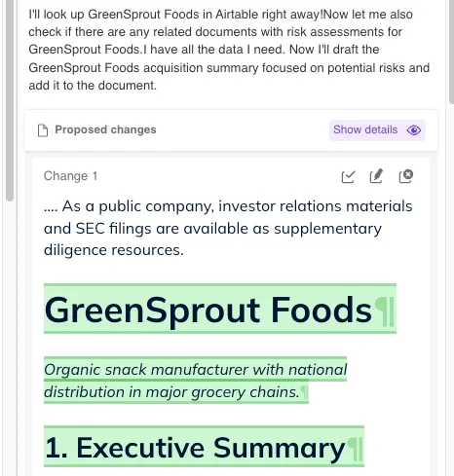Click the italic Organic snack manufacturer description
This screenshot has width=454, height=476.
tap(195, 381)
